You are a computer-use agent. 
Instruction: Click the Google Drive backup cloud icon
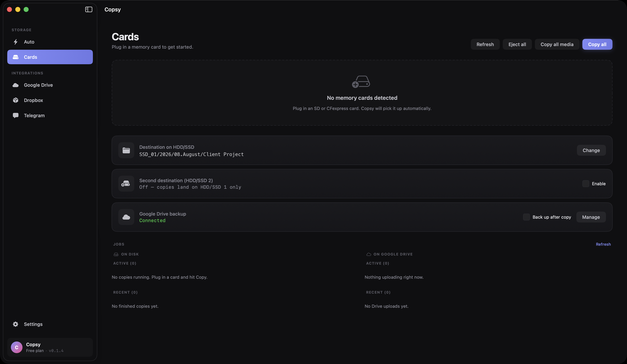(x=126, y=217)
